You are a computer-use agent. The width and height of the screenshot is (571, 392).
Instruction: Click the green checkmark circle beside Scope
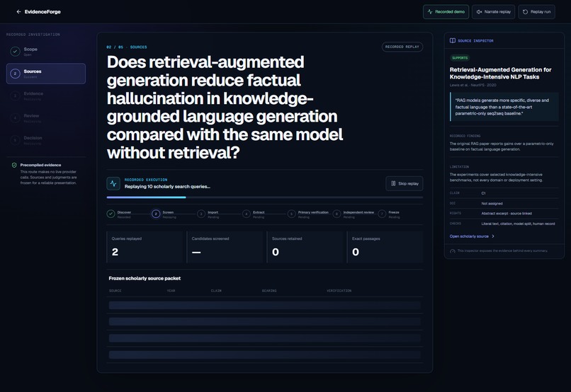click(x=15, y=51)
